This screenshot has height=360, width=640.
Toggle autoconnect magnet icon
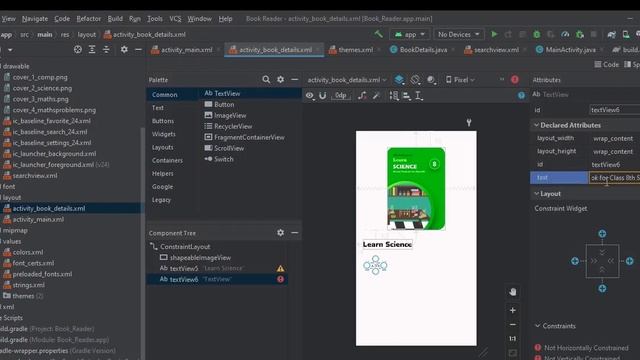click(x=322, y=96)
